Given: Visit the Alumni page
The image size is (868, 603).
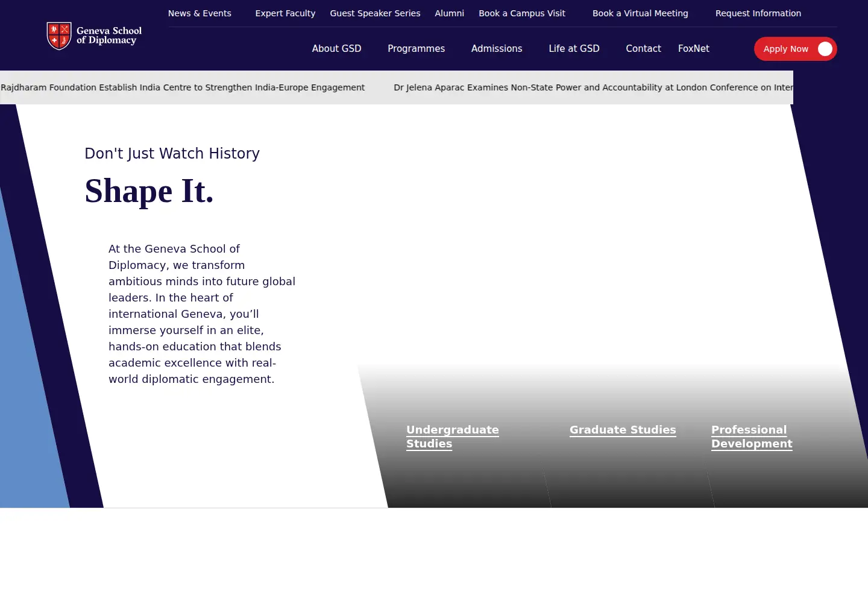Looking at the screenshot, I should coord(450,13).
